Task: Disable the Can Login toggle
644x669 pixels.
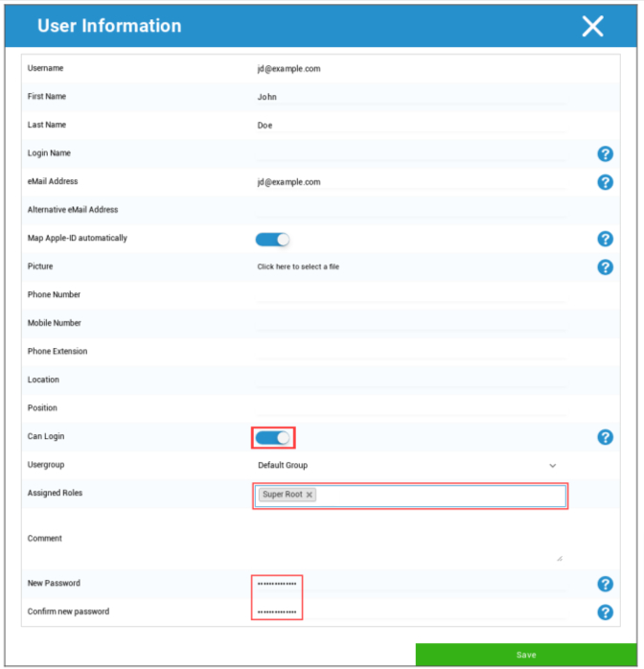Action: tap(272, 438)
